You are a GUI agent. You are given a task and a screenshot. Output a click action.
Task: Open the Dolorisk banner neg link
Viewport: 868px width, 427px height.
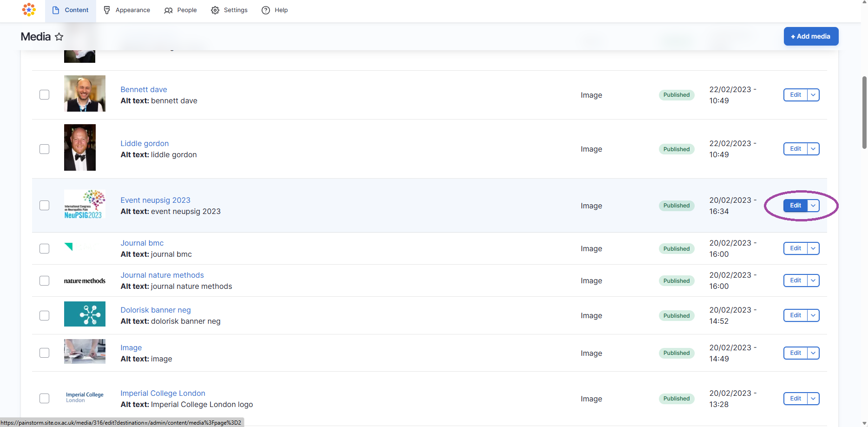click(156, 310)
